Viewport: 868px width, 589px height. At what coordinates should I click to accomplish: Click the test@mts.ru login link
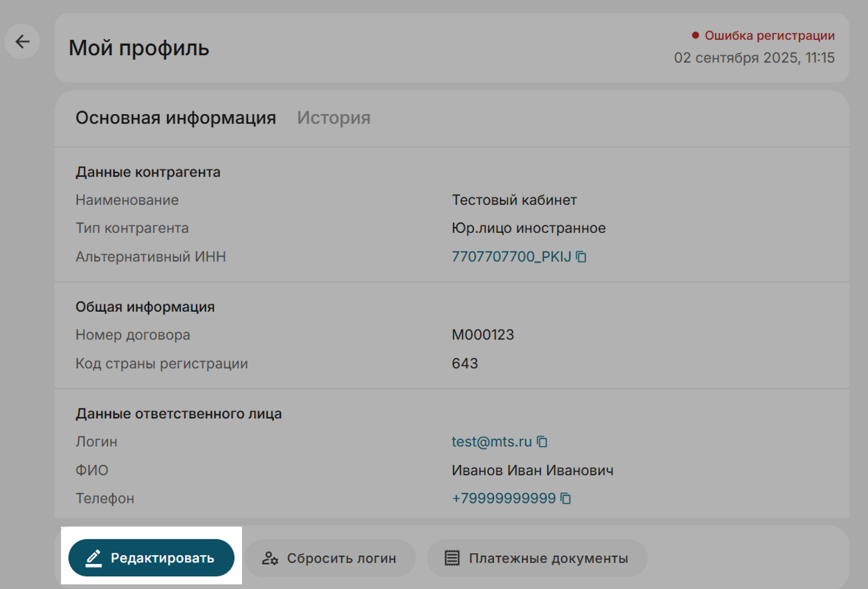[491, 442]
